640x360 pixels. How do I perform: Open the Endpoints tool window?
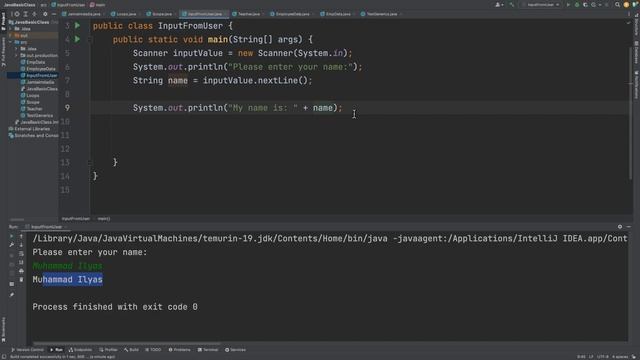point(80,350)
